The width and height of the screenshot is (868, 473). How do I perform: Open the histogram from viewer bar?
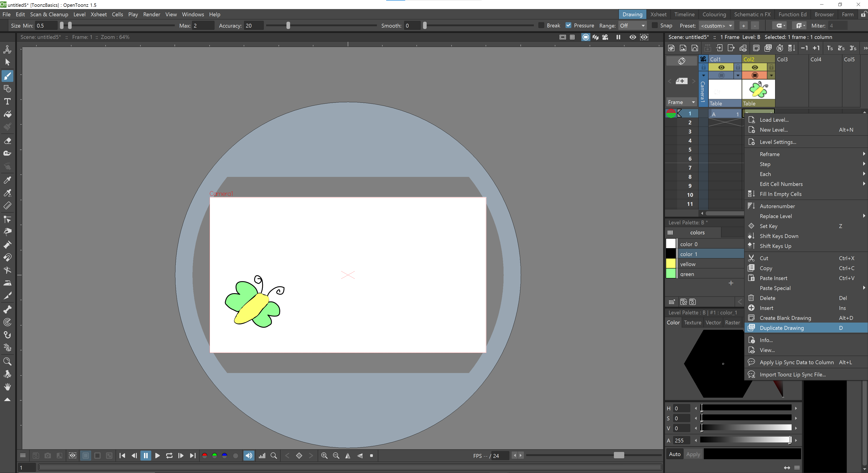262,456
